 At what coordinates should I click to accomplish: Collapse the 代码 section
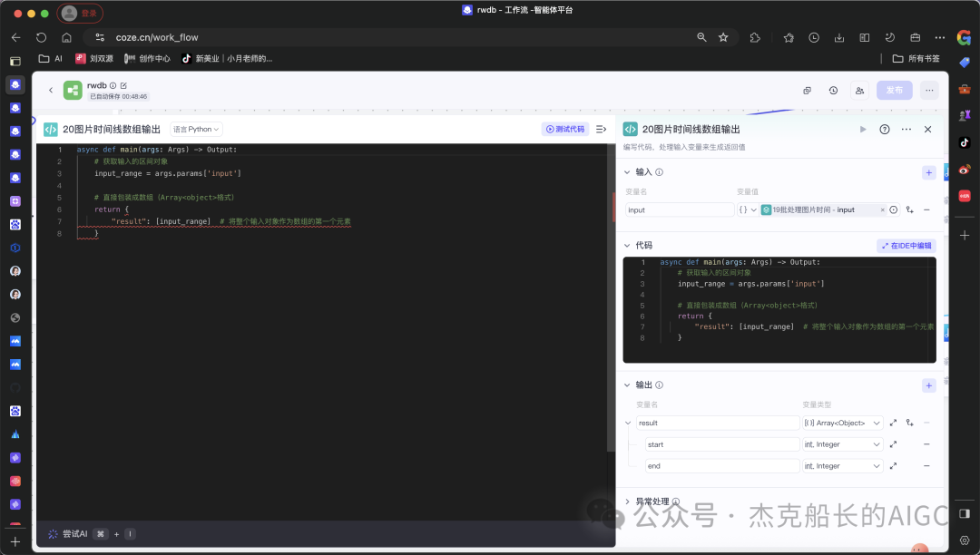click(x=628, y=246)
